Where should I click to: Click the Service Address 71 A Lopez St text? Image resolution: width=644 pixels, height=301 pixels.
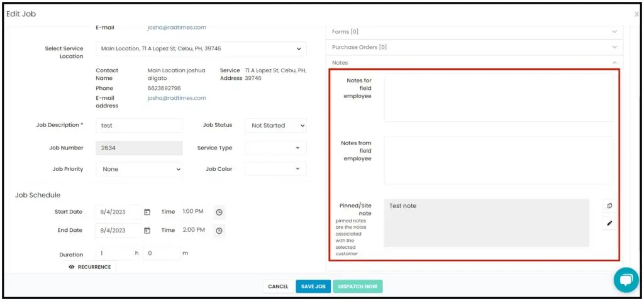click(275, 74)
